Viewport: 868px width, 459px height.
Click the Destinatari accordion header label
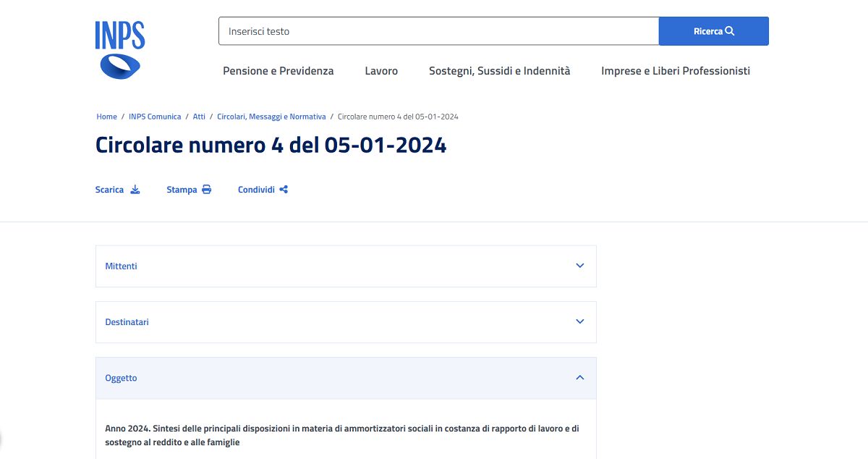tap(127, 322)
